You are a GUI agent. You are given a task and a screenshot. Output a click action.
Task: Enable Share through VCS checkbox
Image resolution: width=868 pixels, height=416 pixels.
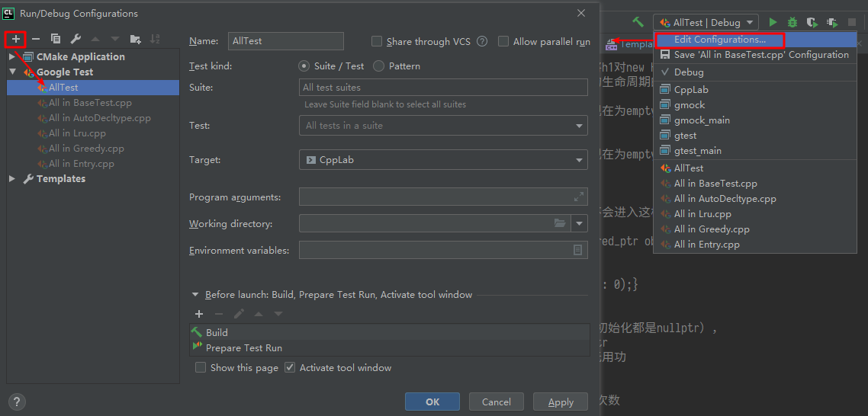[377, 41]
